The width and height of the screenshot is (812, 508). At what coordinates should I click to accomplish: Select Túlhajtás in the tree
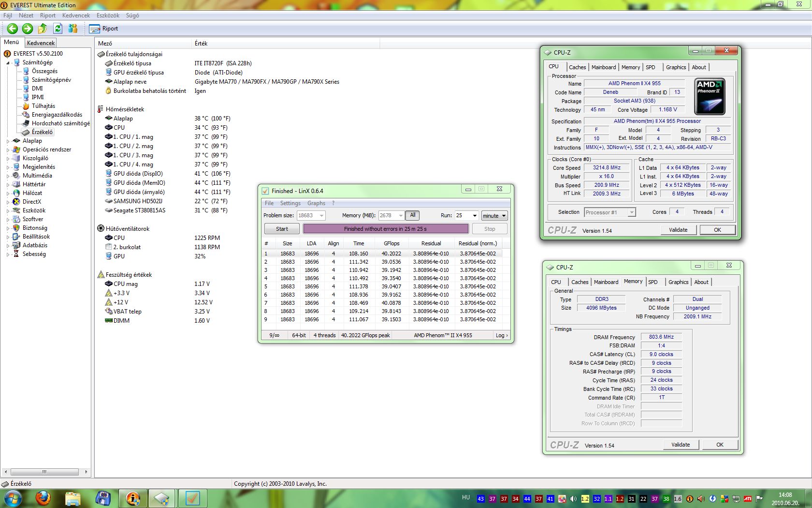tap(43, 106)
